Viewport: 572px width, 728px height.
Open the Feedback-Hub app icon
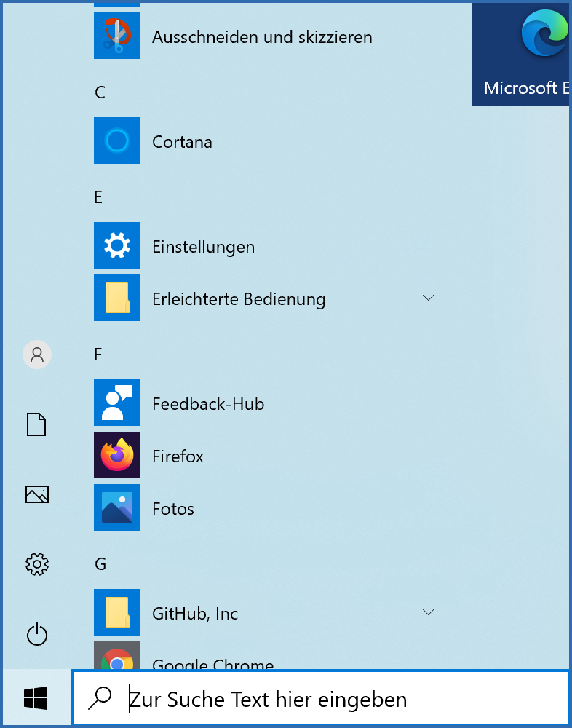click(117, 403)
